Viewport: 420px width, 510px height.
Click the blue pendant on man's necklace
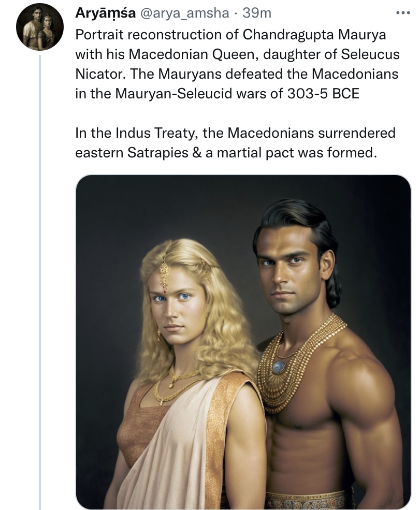pos(279,367)
